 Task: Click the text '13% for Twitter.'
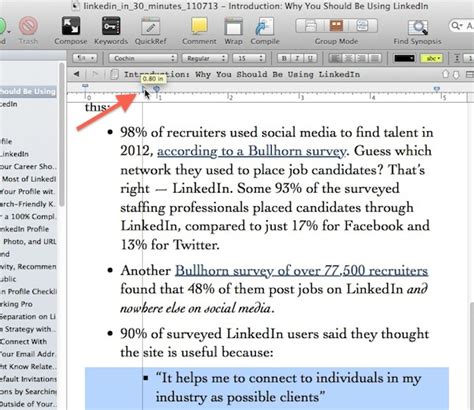coord(170,245)
